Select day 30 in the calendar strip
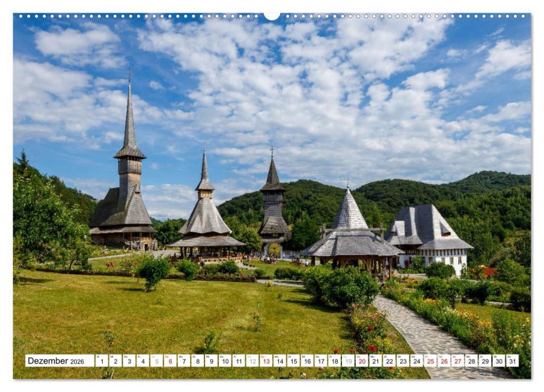Screen dimensions: 544x392 499,361
